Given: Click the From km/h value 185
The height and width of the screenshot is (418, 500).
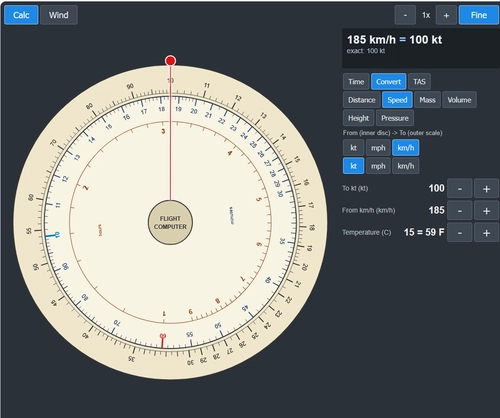Looking at the screenshot, I should click(x=436, y=210).
